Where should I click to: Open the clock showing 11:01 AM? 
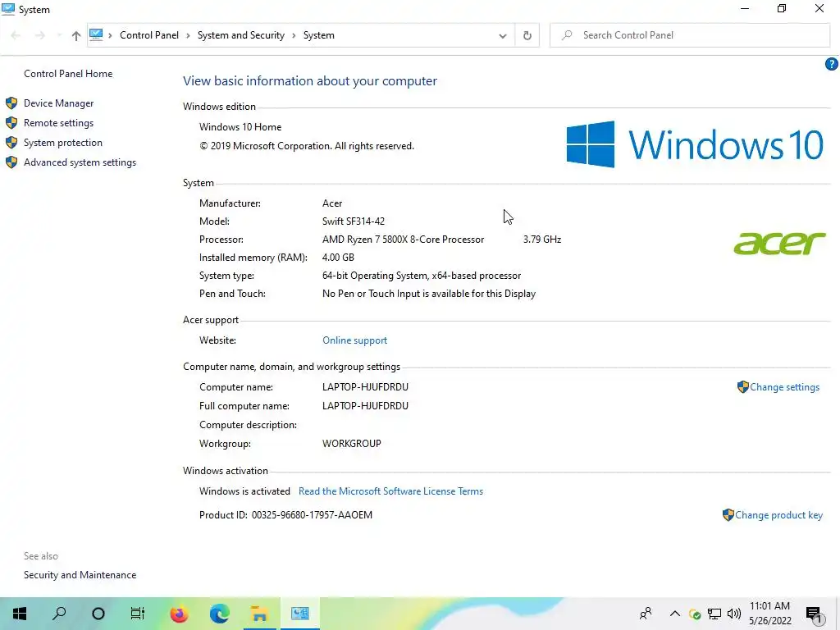click(769, 614)
